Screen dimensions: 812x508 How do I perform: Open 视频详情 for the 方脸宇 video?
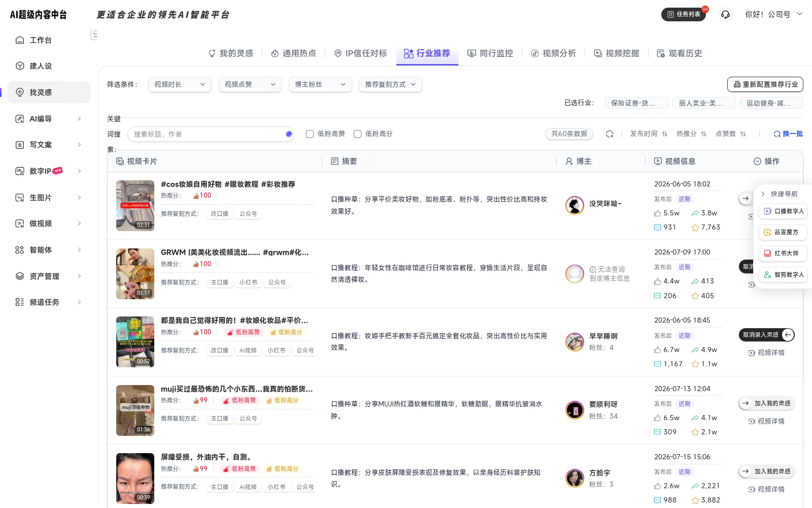[766, 489]
